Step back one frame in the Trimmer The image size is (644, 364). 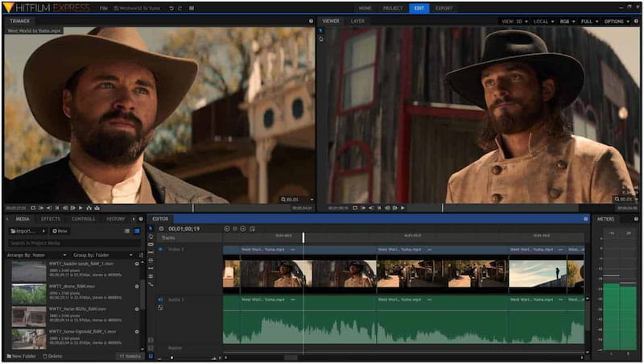coord(65,209)
